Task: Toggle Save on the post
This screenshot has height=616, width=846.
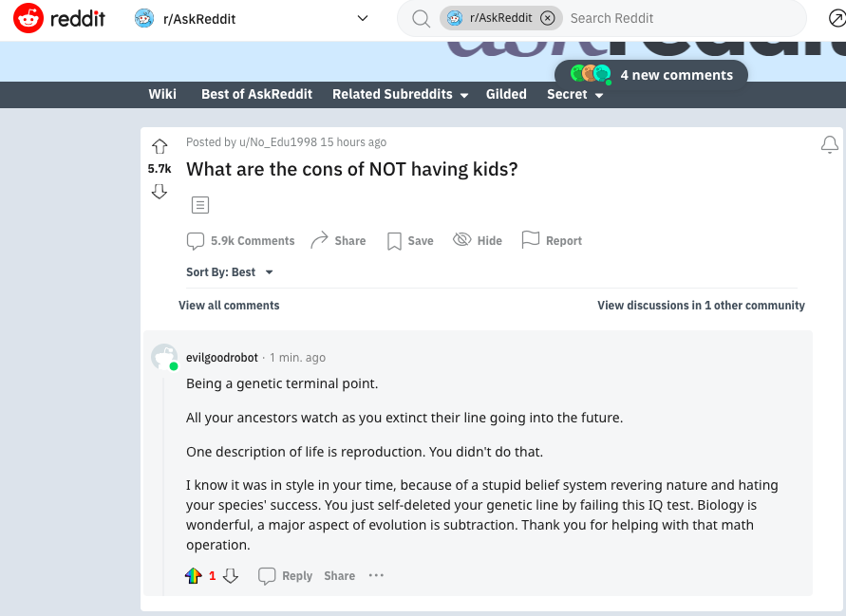Action: click(410, 240)
